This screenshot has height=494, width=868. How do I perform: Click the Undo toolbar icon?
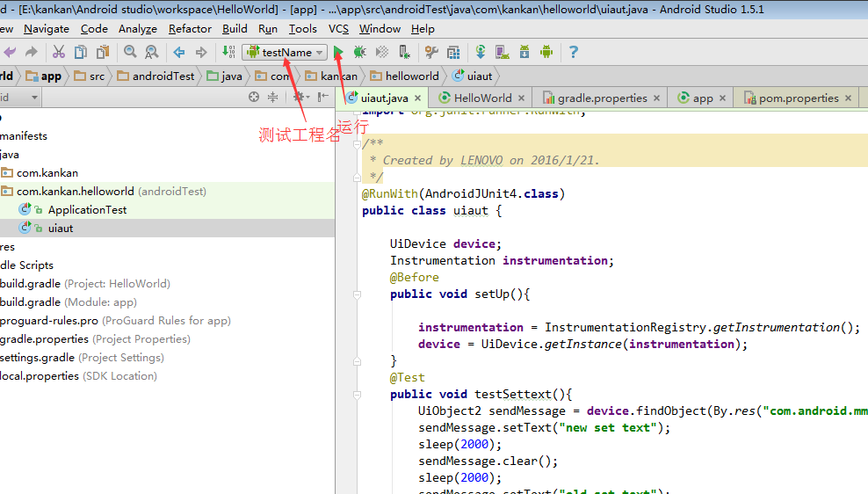pyautogui.click(x=10, y=52)
